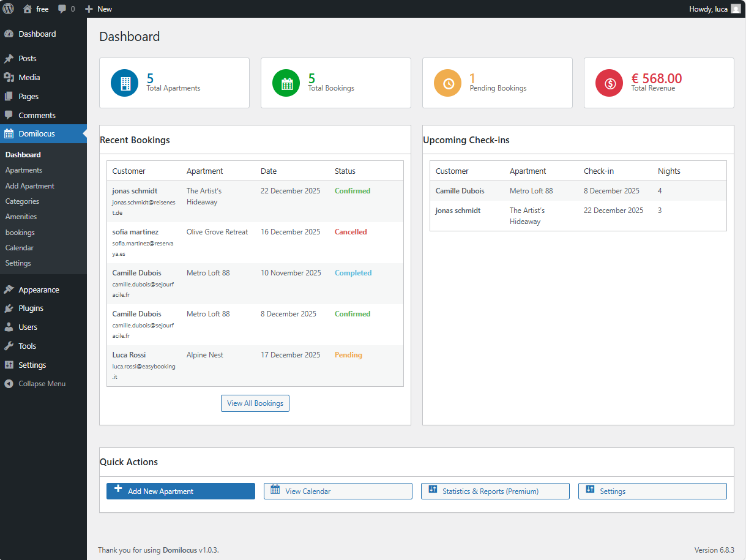The width and height of the screenshot is (746, 560).
Task: Expand the Howdy, luca account menu
Action: [709, 9]
